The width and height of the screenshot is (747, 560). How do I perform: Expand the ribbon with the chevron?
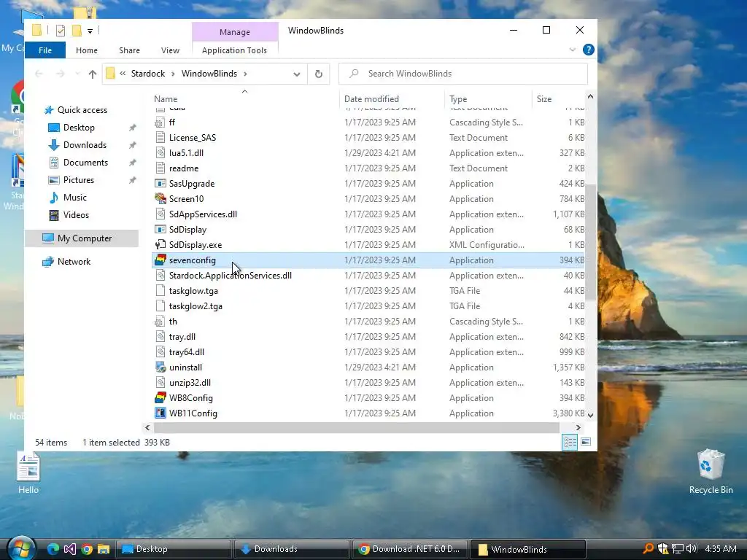coord(572,50)
